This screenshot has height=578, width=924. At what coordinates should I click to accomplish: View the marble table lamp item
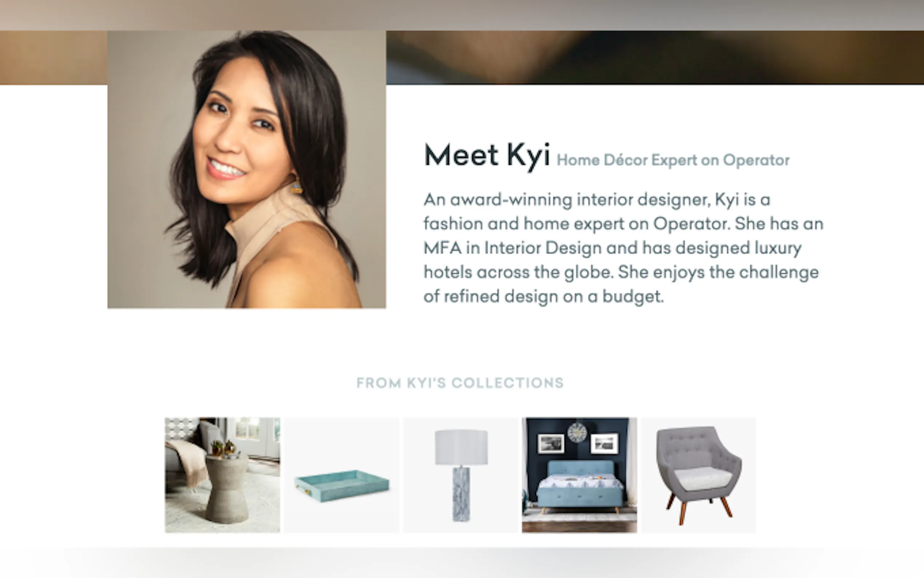[x=461, y=475]
